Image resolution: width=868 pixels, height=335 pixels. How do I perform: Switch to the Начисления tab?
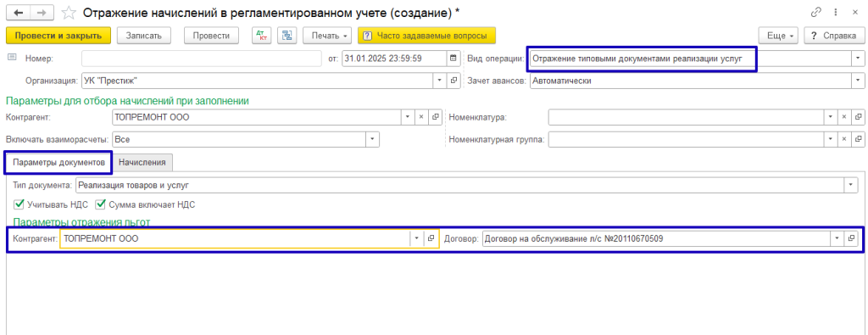pos(142,163)
